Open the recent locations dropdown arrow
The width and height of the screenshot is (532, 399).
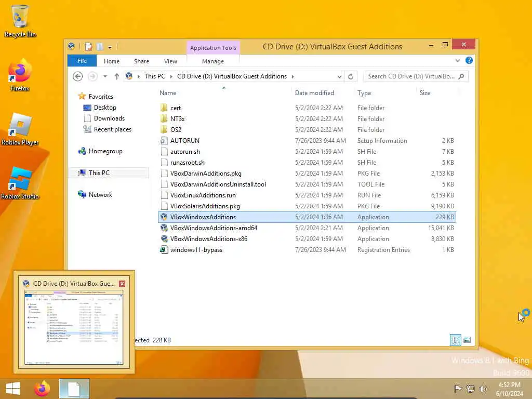coord(105,76)
